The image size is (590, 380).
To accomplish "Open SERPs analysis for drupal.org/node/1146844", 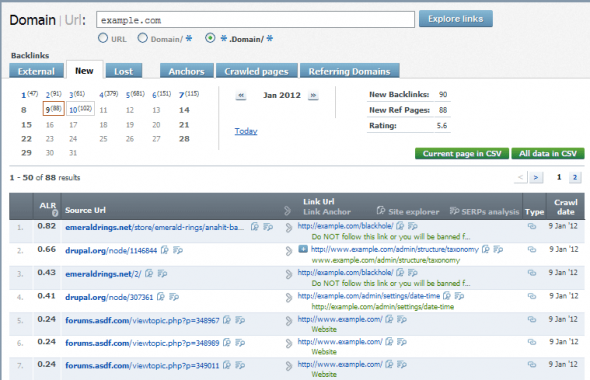I will [x=178, y=250].
